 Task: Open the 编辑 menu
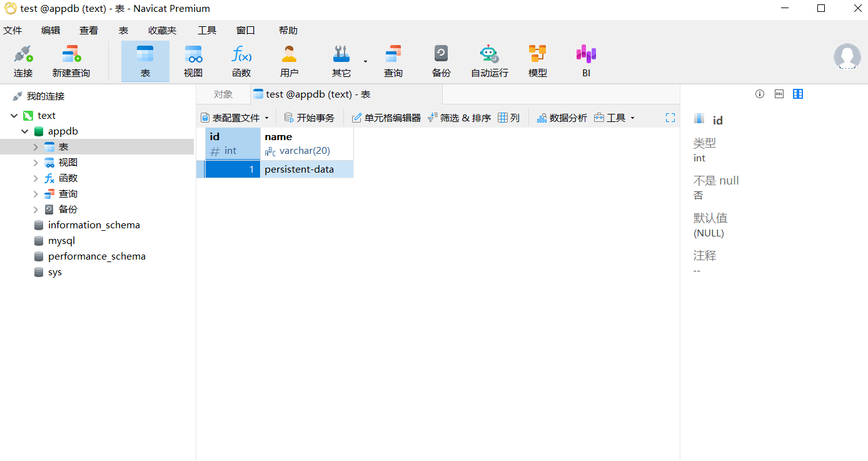[51, 30]
